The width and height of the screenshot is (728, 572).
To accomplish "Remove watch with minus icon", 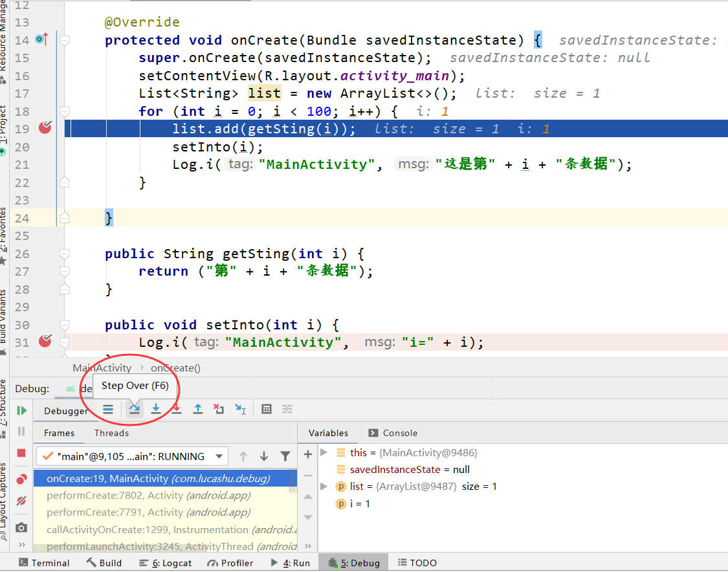I will [x=308, y=476].
